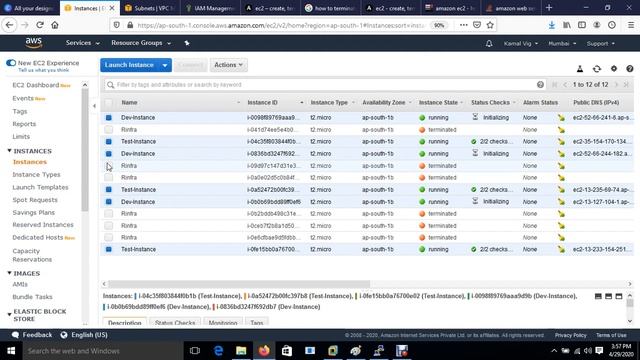Uncheck Test-Instance i-0fe15bb0a76700 checkbox
This screenshot has width=640, height=360.
click(109, 249)
